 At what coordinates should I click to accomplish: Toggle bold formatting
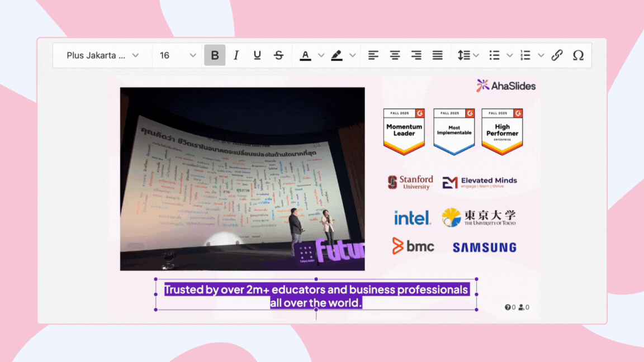pyautogui.click(x=215, y=55)
